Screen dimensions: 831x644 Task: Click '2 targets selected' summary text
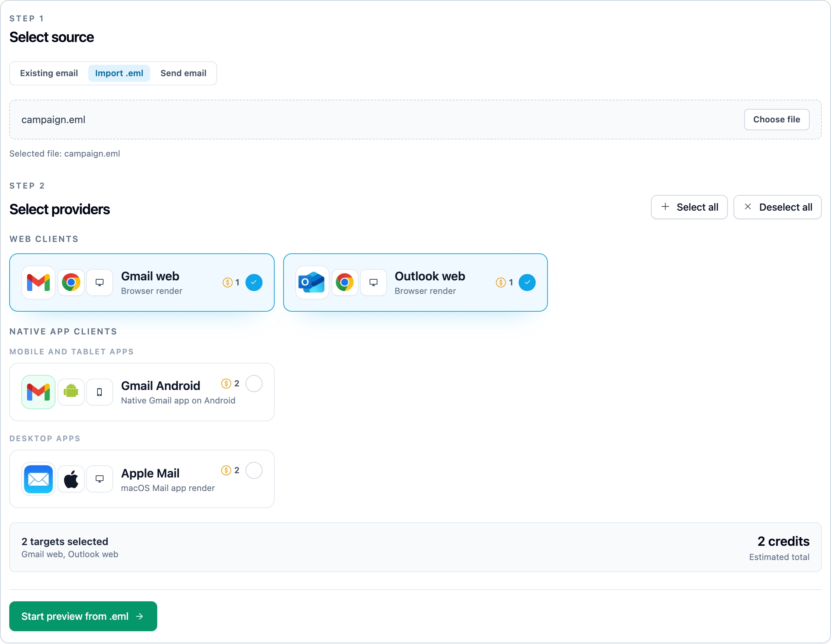click(65, 542)
